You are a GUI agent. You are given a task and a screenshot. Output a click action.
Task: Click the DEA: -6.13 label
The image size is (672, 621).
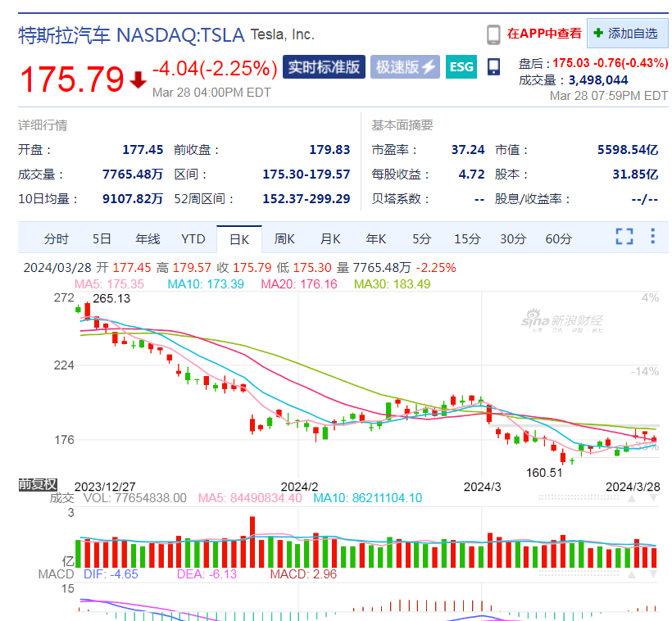click(x=207, y=574)
